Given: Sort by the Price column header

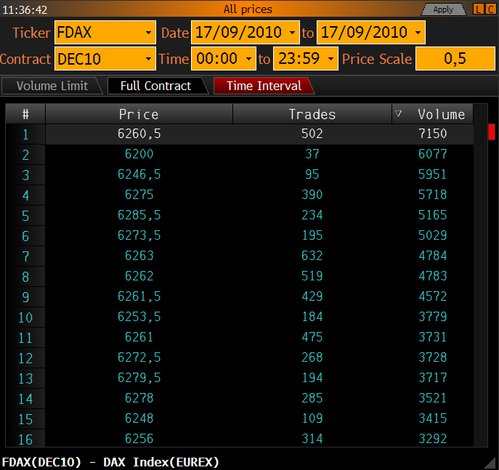Looking at the screenshot, I should (139, 114).
